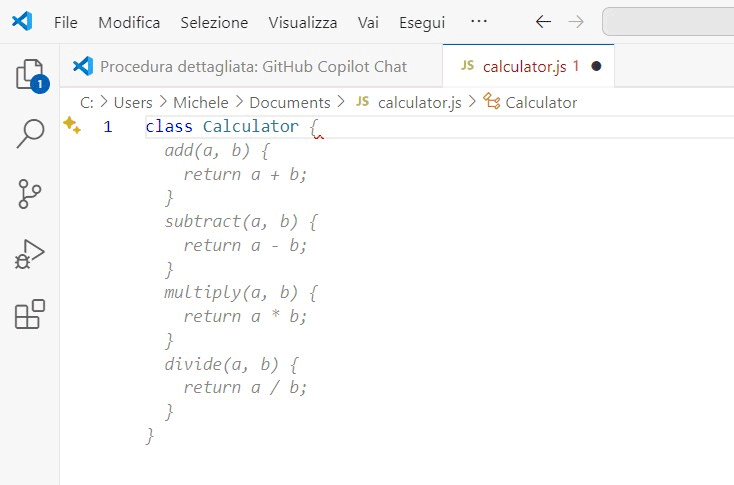Click calculator.js in the breadcrumb
Image resolution: width=734 pixels, height=485 pixels.
point(419,103)
